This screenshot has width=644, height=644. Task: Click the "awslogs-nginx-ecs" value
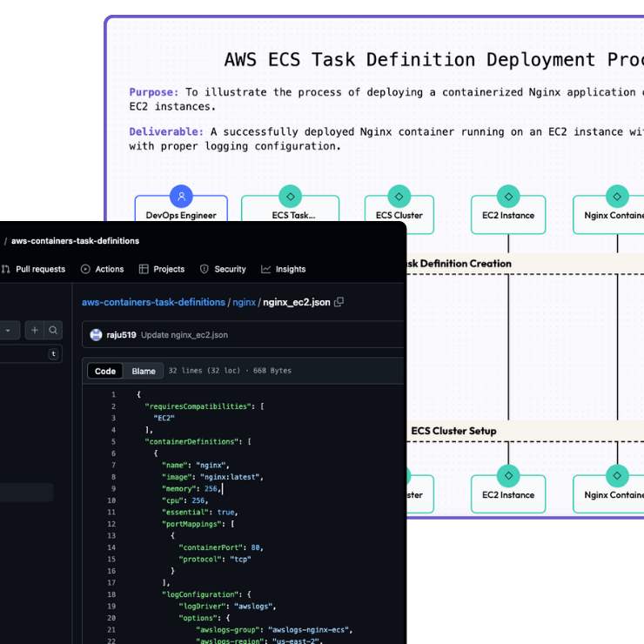click(308, 629)
